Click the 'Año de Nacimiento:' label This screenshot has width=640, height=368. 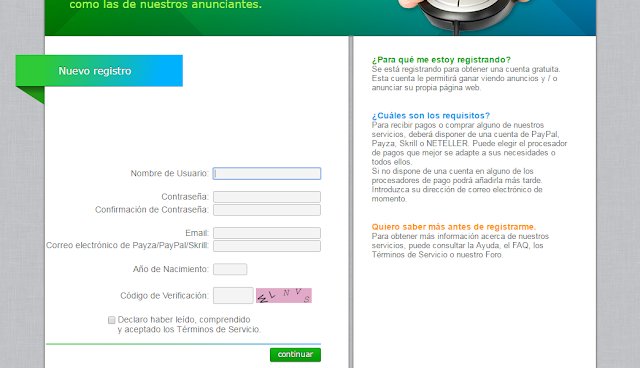(x=171, y=269)
